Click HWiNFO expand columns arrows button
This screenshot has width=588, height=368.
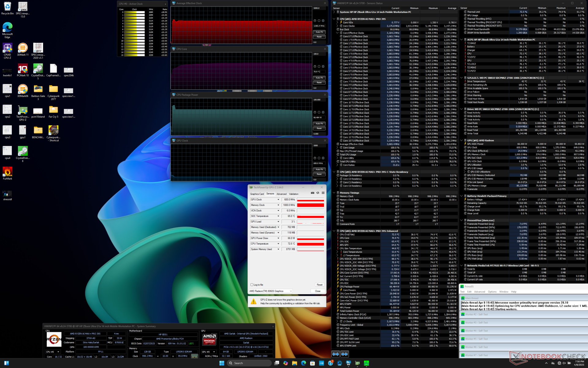(x=336, y=354)
